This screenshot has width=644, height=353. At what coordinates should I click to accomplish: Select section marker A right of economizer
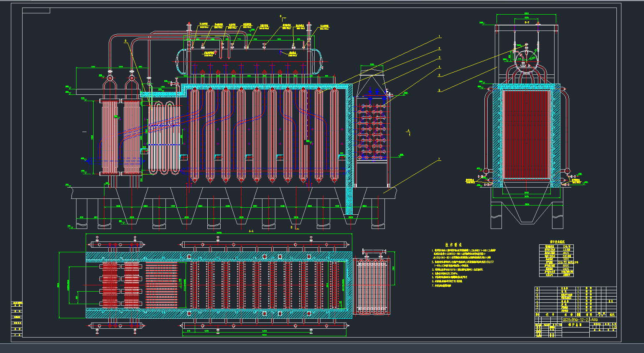[408, 131]
